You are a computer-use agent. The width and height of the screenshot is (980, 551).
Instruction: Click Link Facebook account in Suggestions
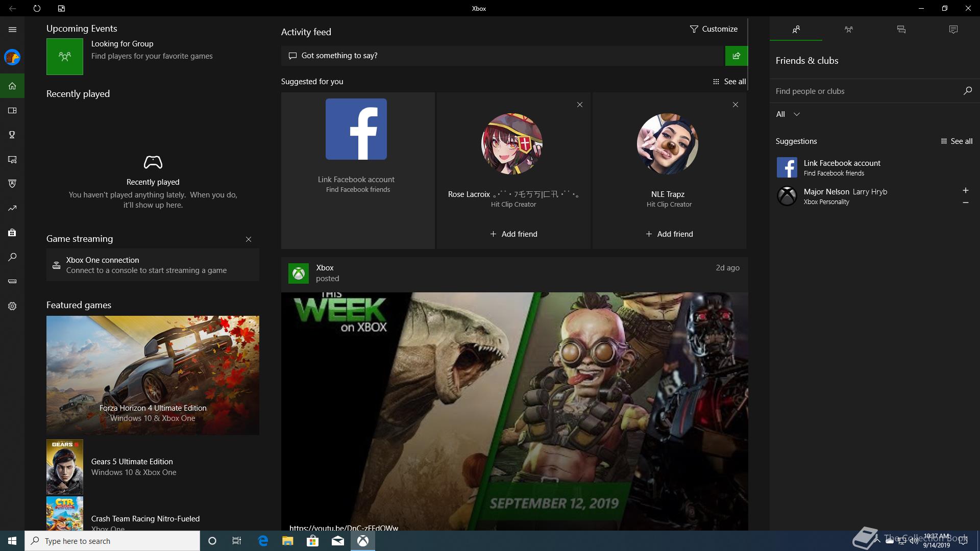(x=874, y=167)
